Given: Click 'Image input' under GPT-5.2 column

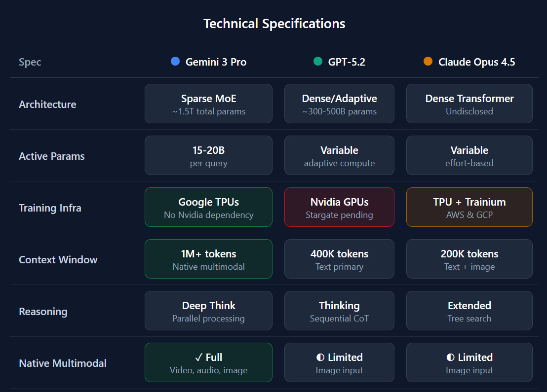Looking at the screenshot, I should click(x=340, y=370).
